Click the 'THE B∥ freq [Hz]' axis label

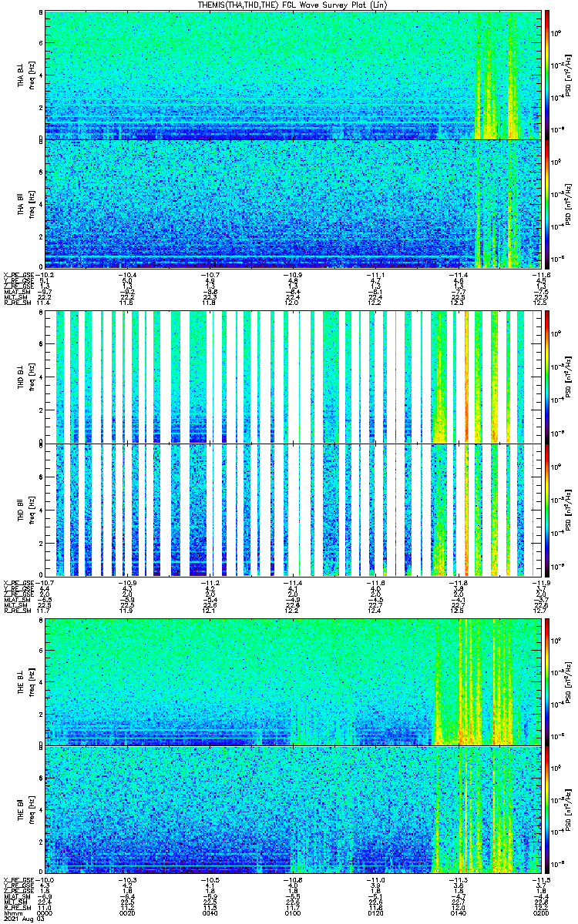pos(25,809)
